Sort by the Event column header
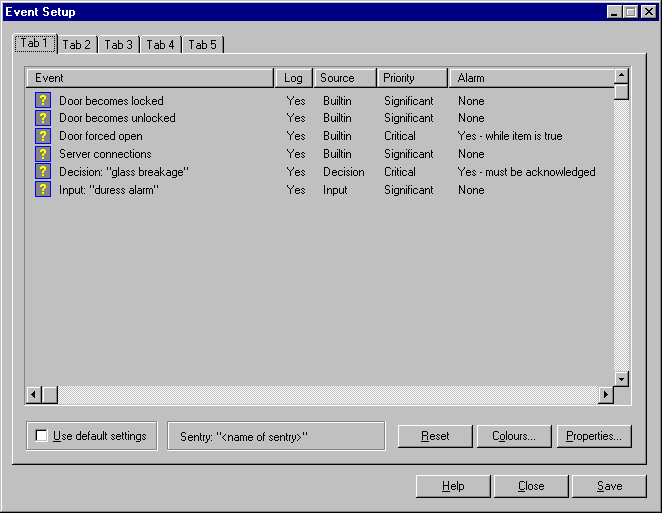662x513 pixels. 150,78
